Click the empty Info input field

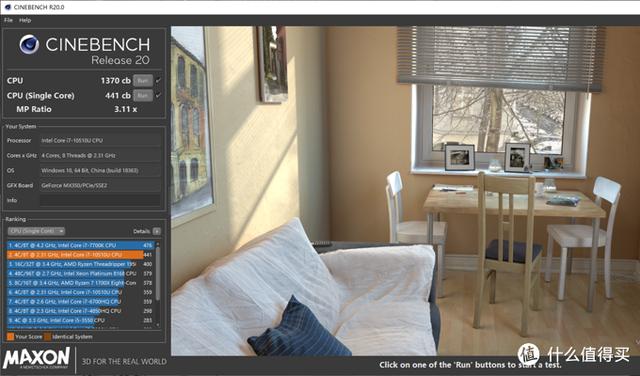coord(100,200)
